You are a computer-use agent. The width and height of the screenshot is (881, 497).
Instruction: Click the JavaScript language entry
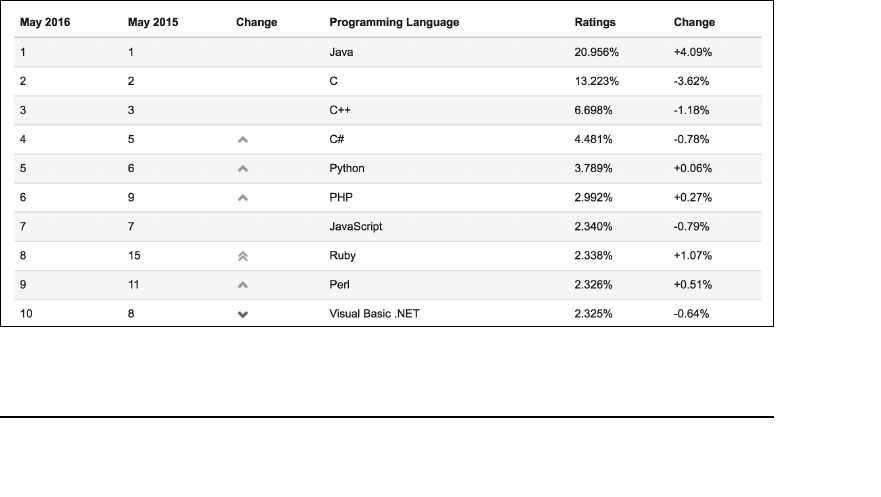pyautogui.click(x=356, y=227)
